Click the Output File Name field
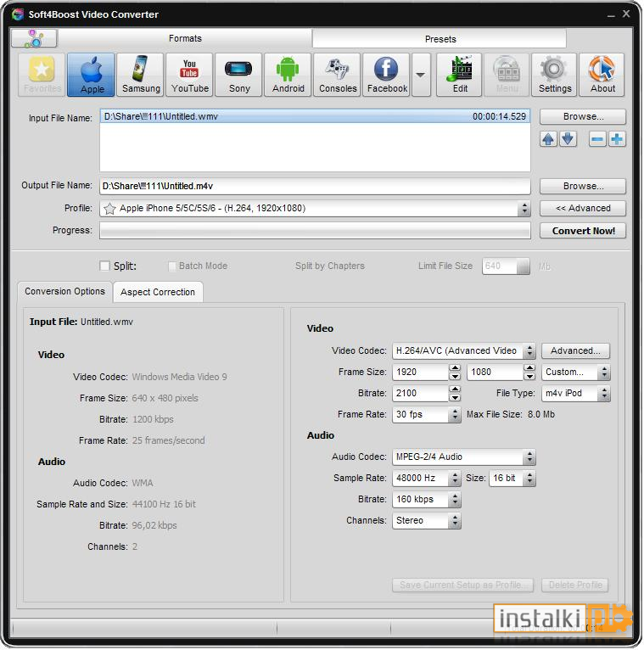Screen dimensions: 644x650 pos(315,186)
